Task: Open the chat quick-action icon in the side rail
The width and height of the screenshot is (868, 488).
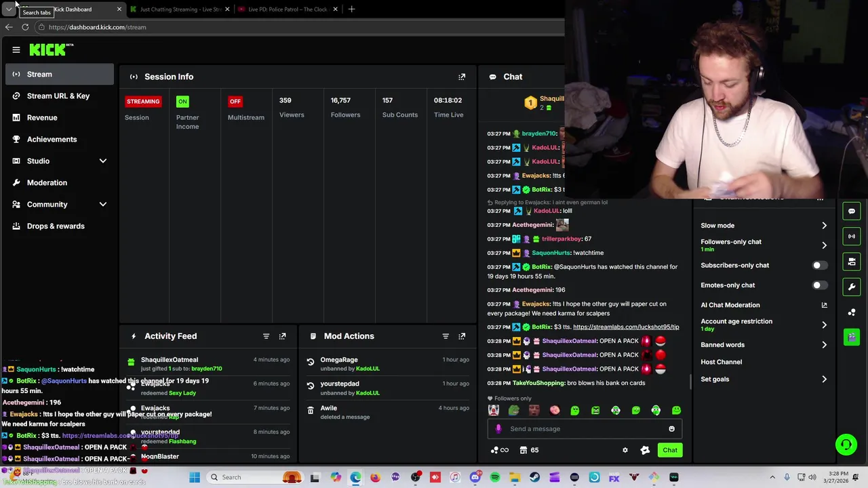Action: click(852, 211)
